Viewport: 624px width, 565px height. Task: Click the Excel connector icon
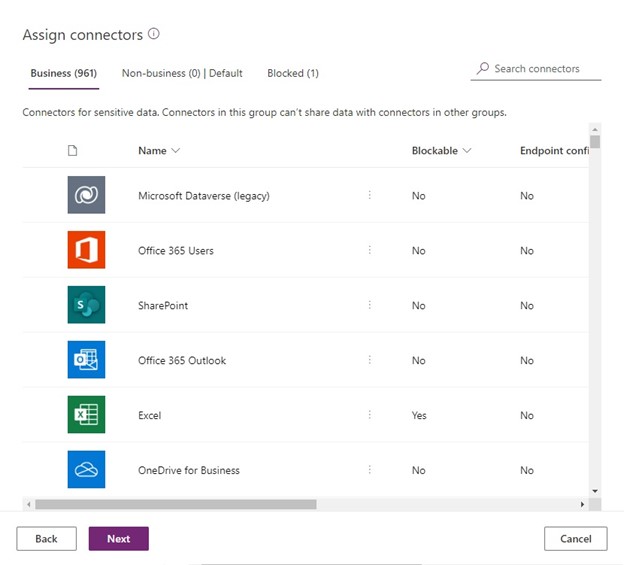[x=86, y=415]
